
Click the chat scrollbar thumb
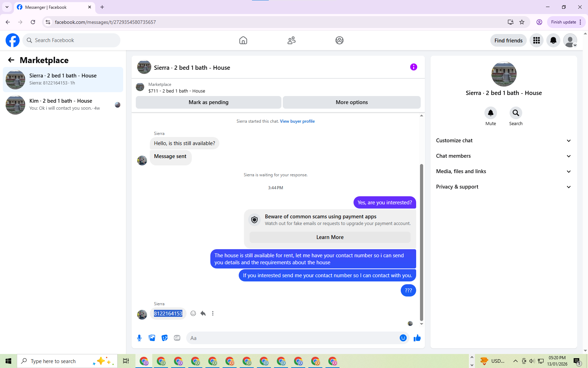point(422,242)
